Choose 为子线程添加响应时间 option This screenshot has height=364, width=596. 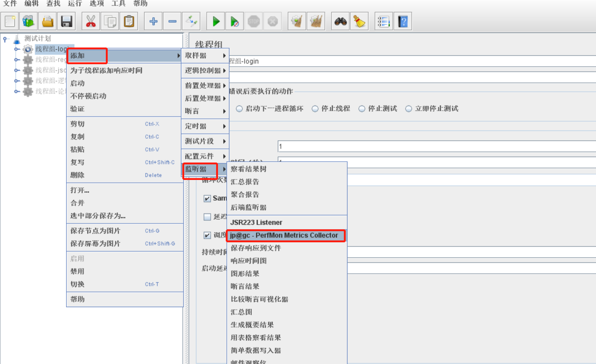point(124,70)
